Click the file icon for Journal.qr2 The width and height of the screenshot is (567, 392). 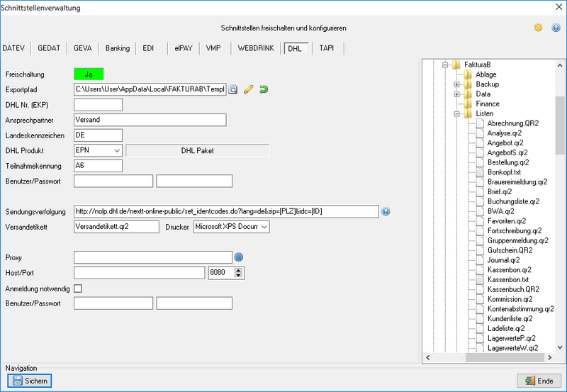pos(480,260)
